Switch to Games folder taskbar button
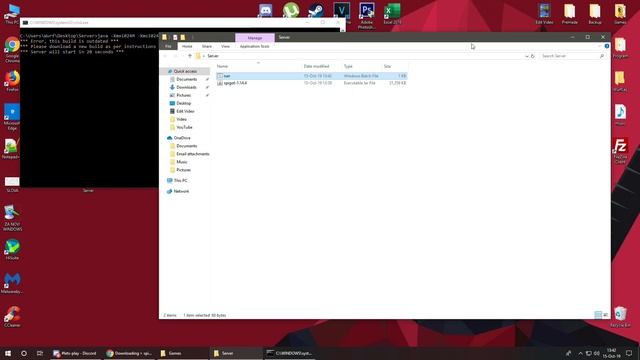Viewport: 640px width, 360px height. point(182,353)
